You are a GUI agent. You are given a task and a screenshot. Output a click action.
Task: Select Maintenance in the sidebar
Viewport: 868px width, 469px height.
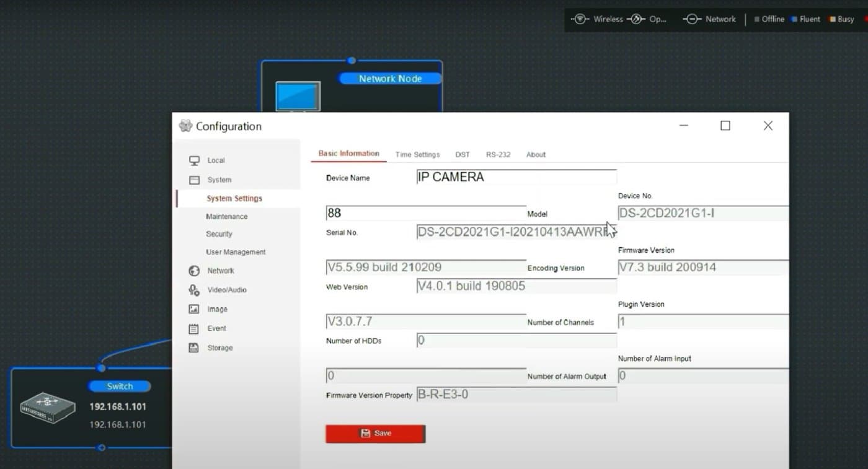226,216
